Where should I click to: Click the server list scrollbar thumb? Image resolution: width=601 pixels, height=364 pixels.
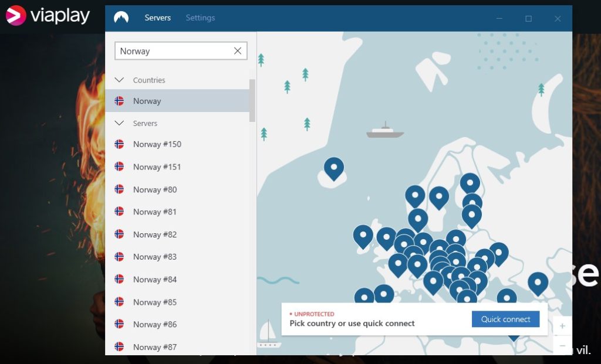click(x=252, y=100)
